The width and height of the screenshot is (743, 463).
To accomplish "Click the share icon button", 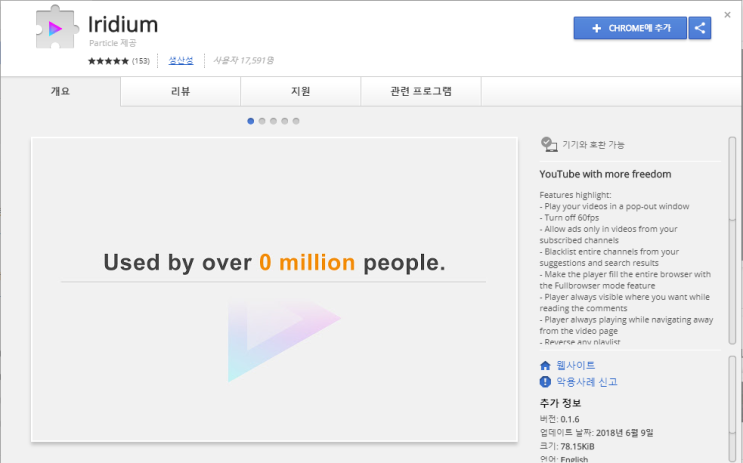I will coord(700,28).
